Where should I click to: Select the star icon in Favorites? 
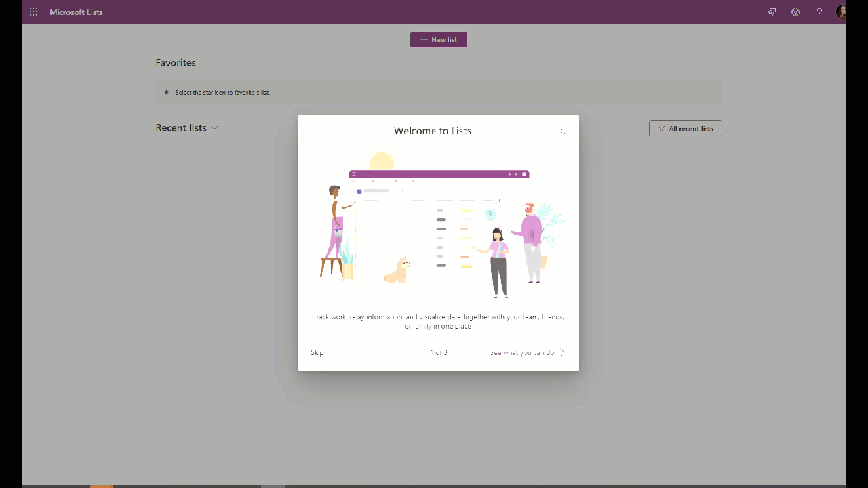(x=166, y=92)
